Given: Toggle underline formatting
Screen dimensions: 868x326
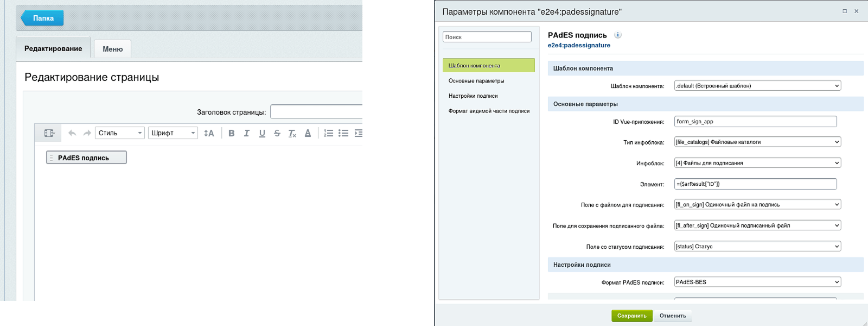Looking at the screenshot, I should tap(262, 133).
